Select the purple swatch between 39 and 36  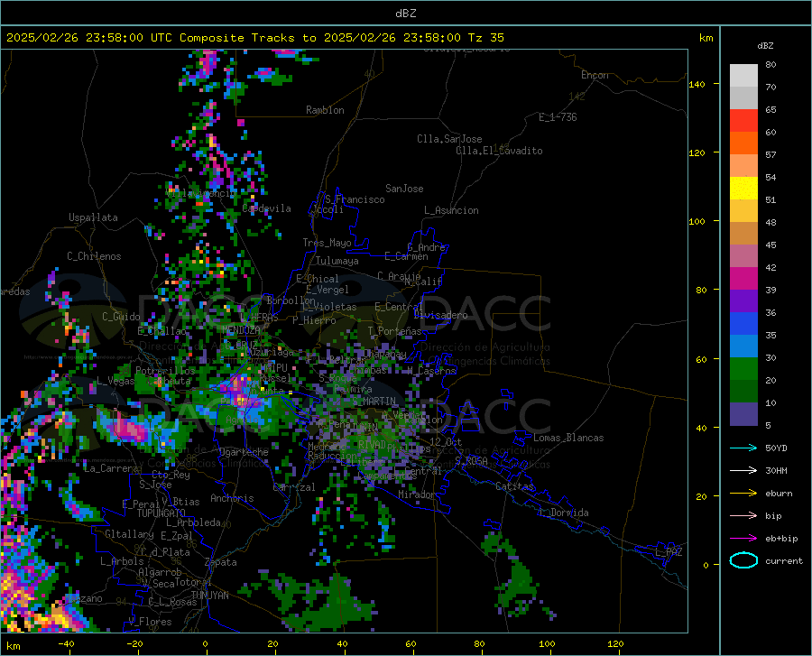coord(743,301)
